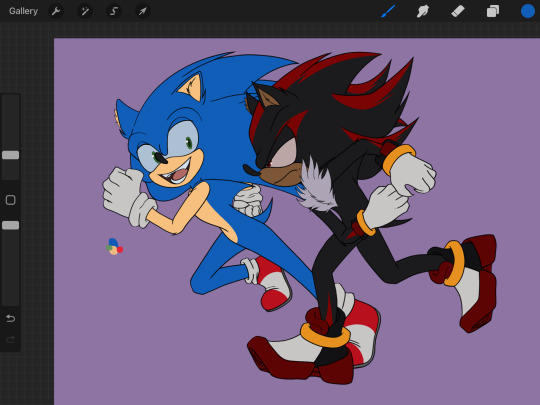Select the Brush tool

tap(388, 11)
